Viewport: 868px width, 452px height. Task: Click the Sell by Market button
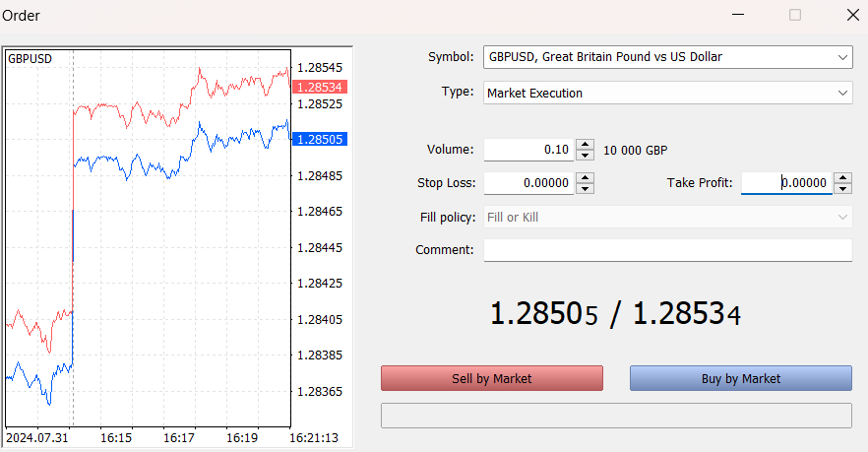(x=492, y=378)
